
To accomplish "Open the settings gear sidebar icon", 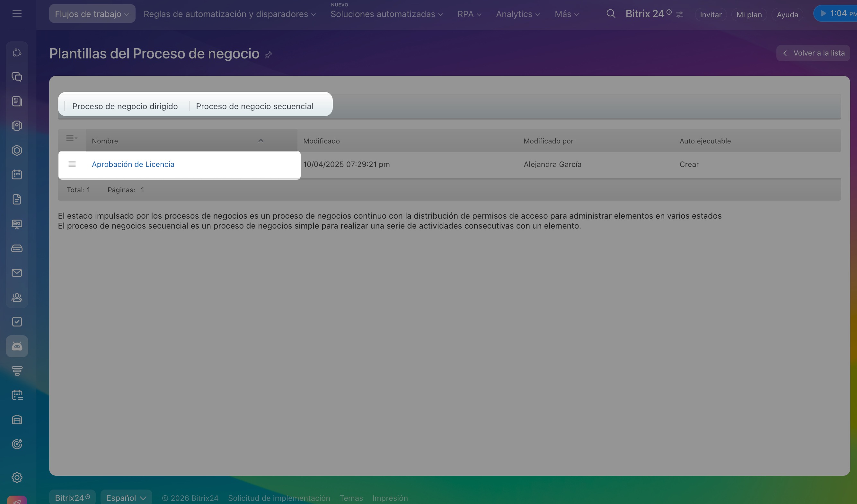I will (17, 477).
